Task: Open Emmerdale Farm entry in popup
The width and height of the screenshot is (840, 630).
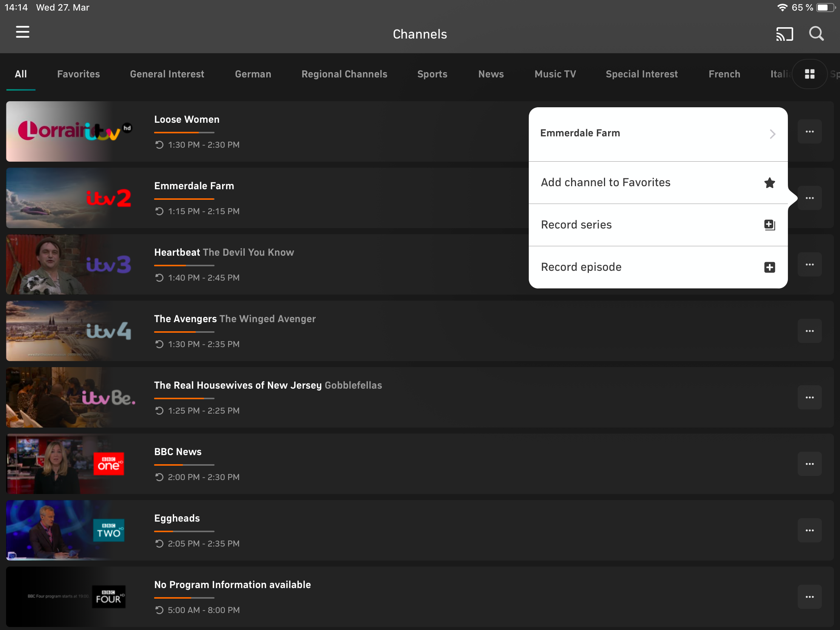Action: click(658, 134)
